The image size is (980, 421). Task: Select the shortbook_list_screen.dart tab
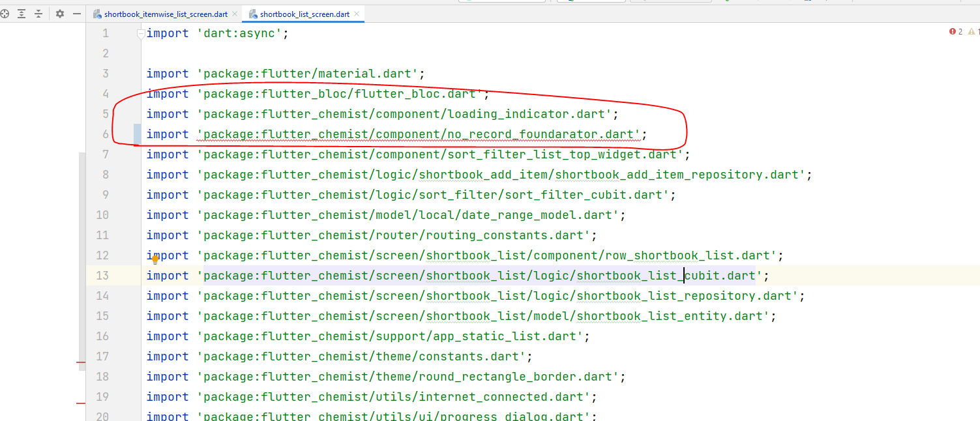(x=303, y=13)
